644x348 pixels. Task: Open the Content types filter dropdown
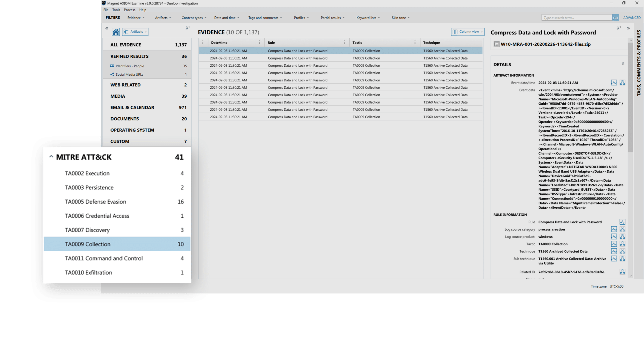pyautogui.click(x=194, y=18)
